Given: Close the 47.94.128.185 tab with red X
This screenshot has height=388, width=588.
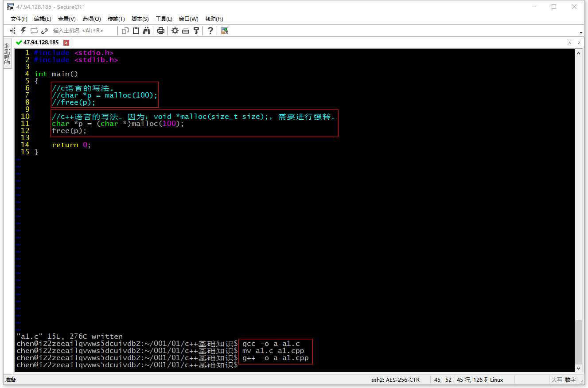Looking at the screenshot, I should pos(66,43).
